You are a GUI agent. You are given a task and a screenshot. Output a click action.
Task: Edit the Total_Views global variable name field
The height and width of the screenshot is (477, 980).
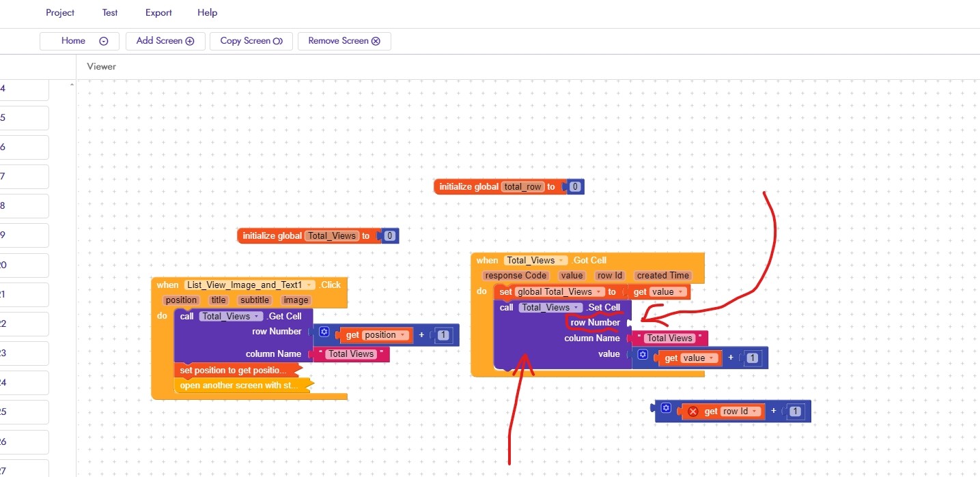pos(331,235)
